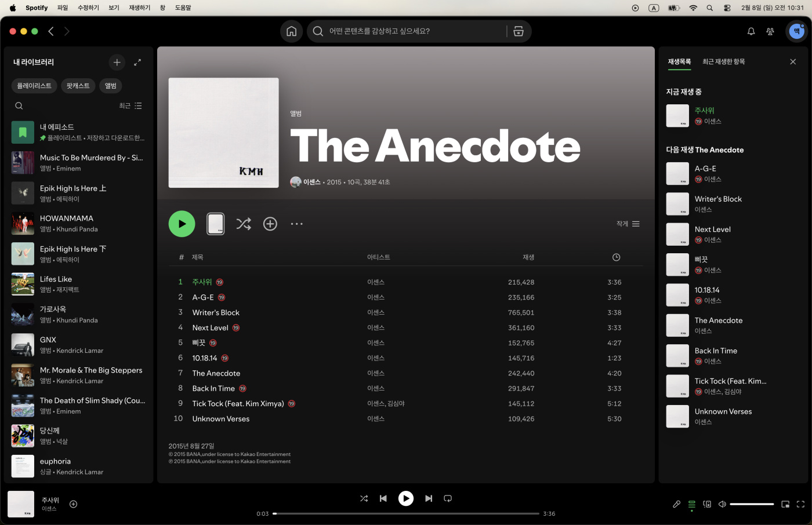
Task: Open the lyrics microphone icon
Action: pyautogui.click(x=676, y=504)
